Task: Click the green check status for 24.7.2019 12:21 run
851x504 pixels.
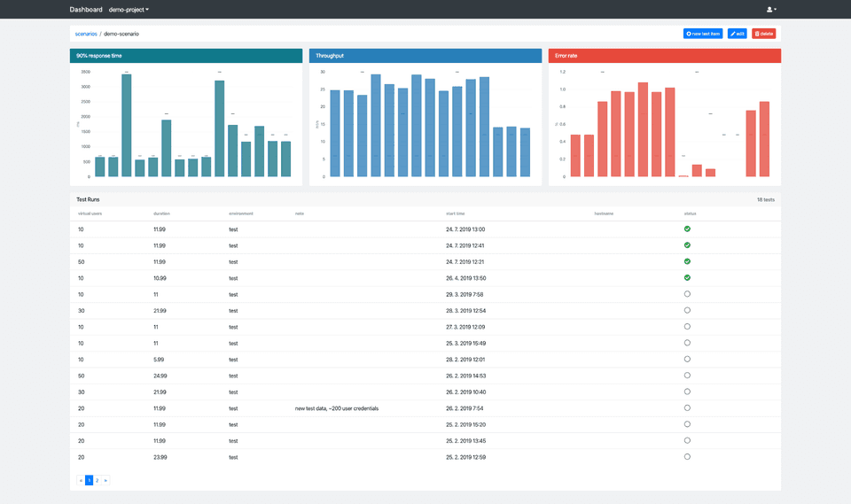Action: (687, 261)
